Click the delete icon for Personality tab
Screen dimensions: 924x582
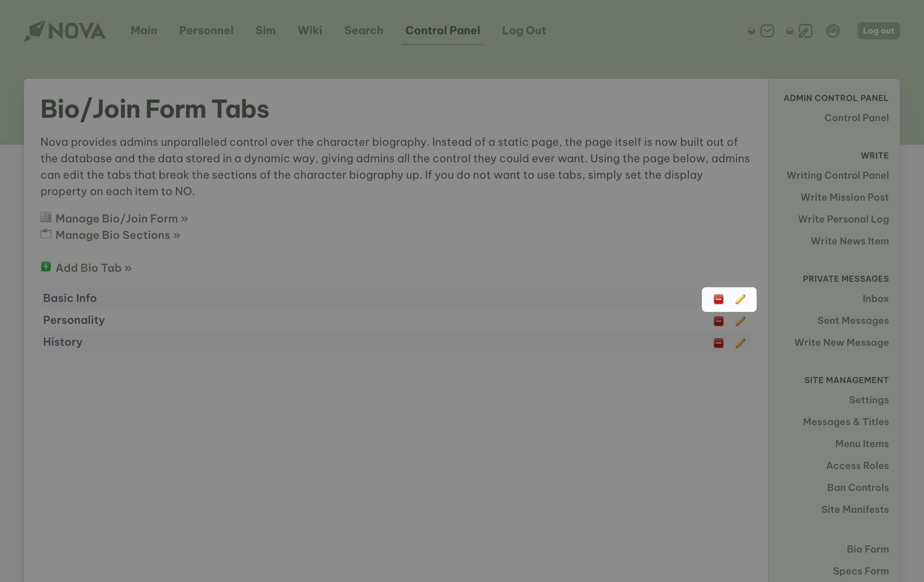click(x=718, y=320)
